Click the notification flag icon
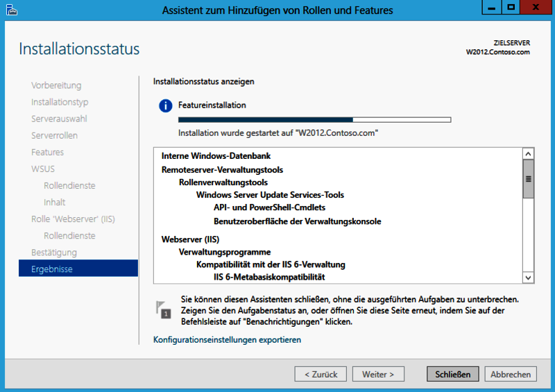The image size is (555, 392). coord(163,309)
